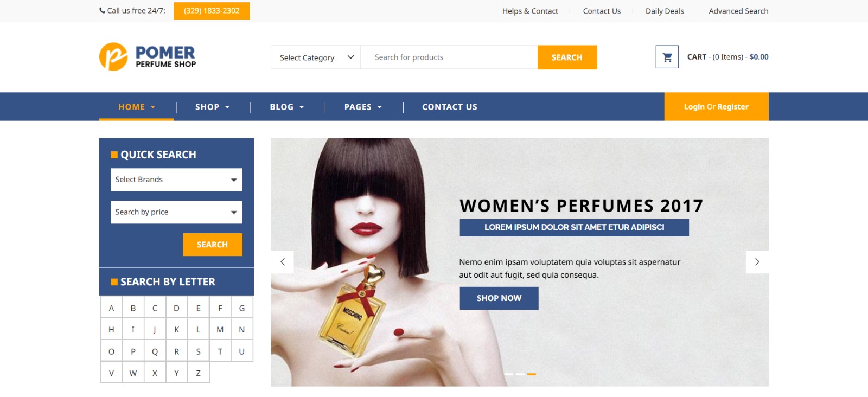Click the orange Search button beside search field
This screenshot has height=397, width=868.
pos(567,57)
